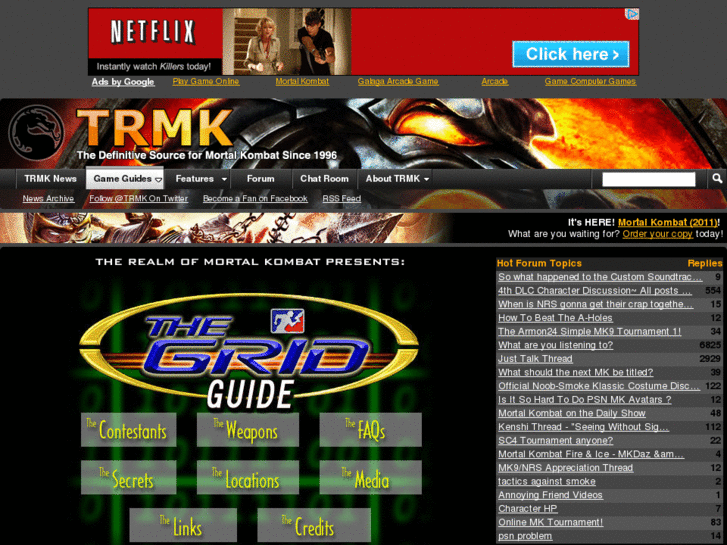Open Become a Fan on Facebook link

255,199
